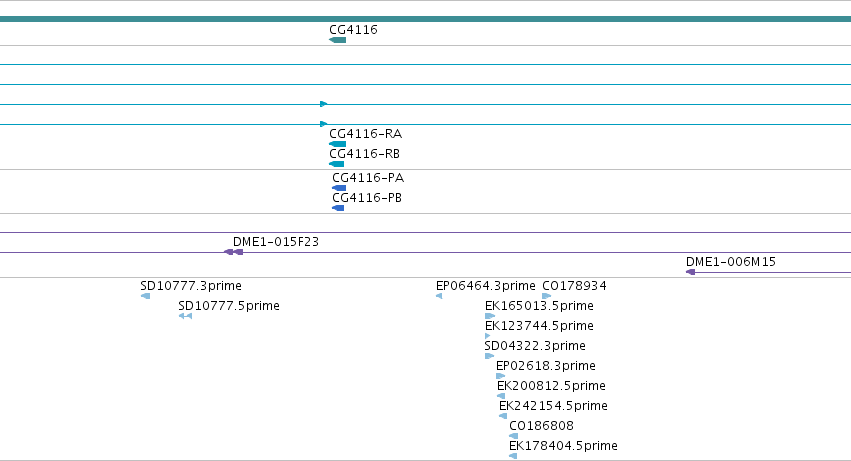This screenshot has width=851, height=461.
Task: Click the CG4116-RA transcript arrow
Action: coord(338,144)
